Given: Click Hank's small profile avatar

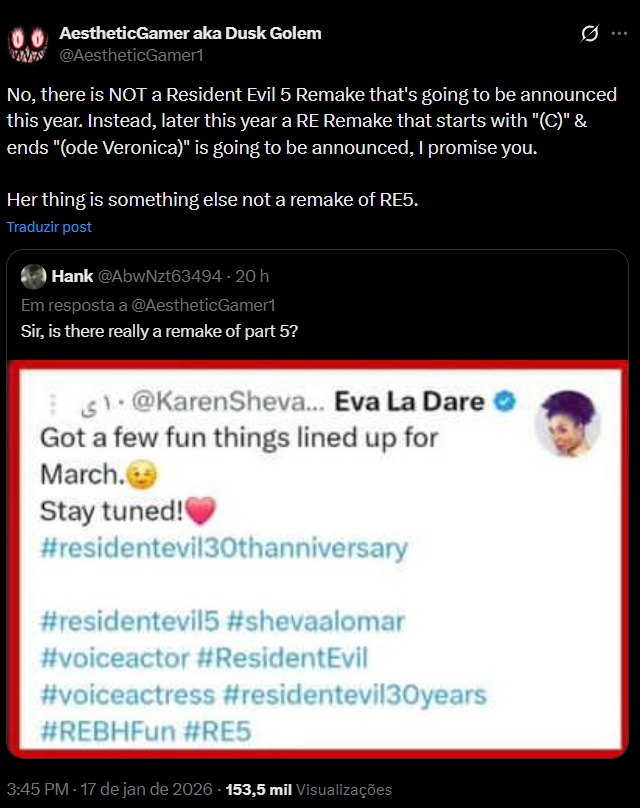Looking at the screenshot, I should pos(33,276).
